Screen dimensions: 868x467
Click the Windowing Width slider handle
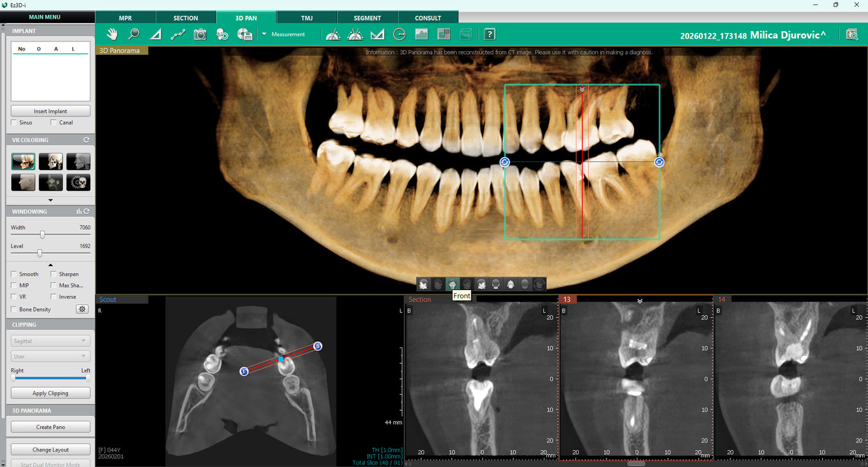(43, 235)
